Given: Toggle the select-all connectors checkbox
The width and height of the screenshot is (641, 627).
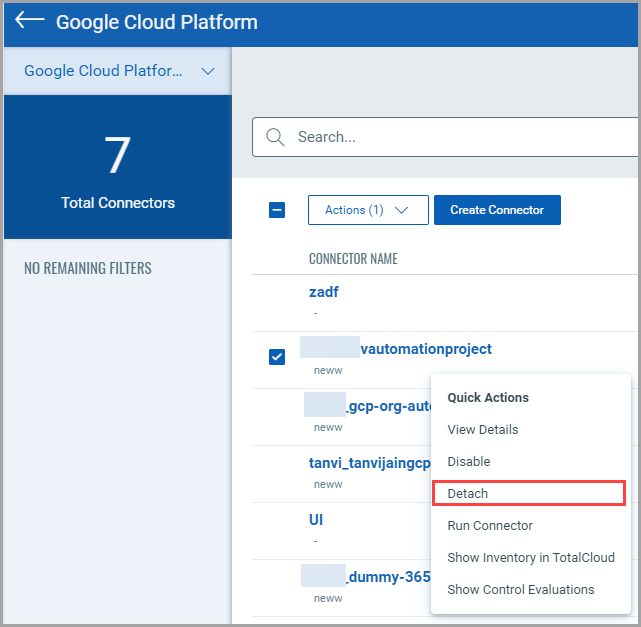Looking at the screenshot, I should coord(277,210).
